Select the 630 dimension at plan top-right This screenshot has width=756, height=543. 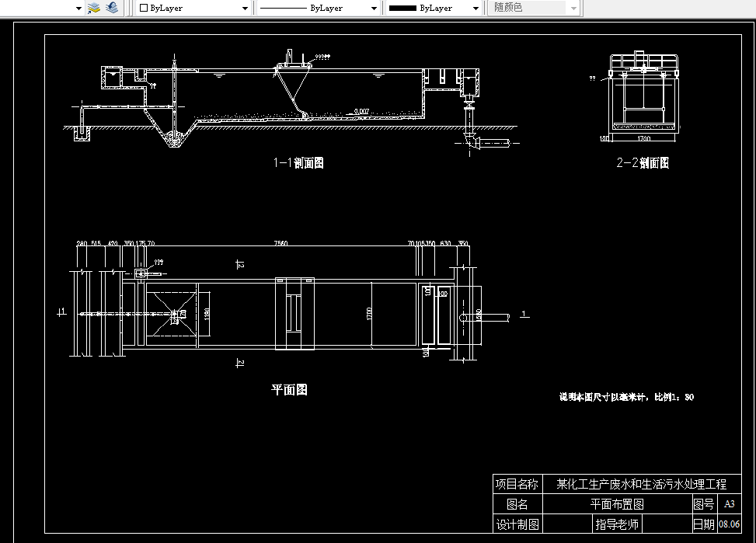click(445, 243)
